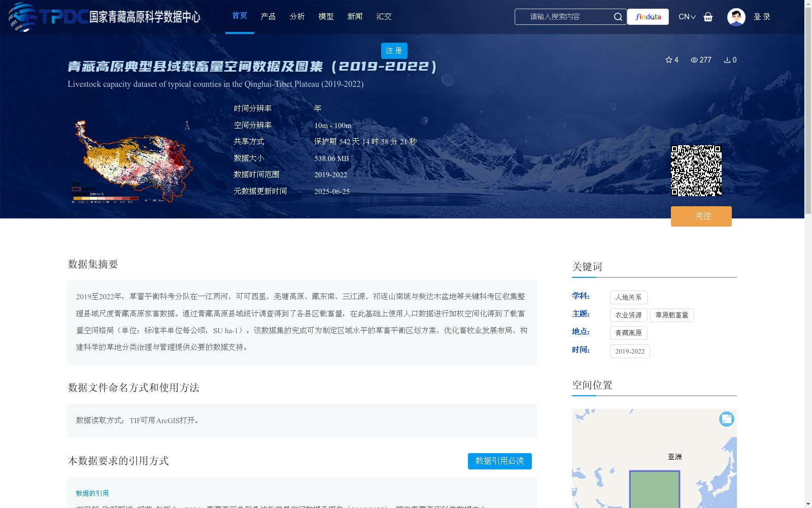Select the 模型 nav item
The width and height of the screenshot is (812, 508).
click(x=326, y=16)
